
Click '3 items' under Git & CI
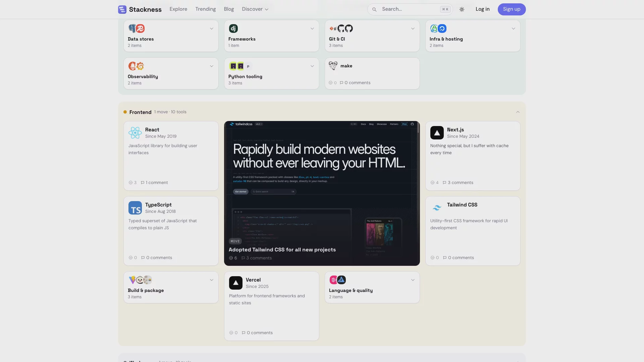tap(336, 46)
